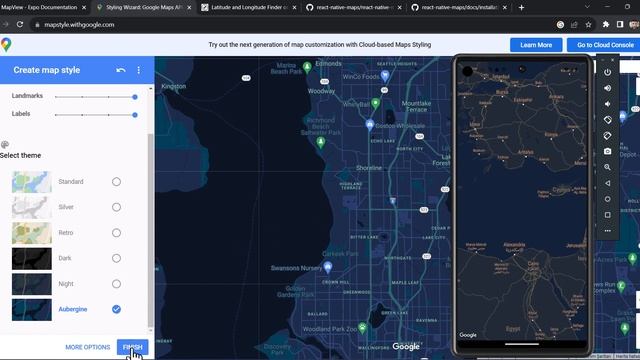Take an emulator screenshot with camera icon
Viewport: 640px width, 360px height.
click(x=607, y=151)
